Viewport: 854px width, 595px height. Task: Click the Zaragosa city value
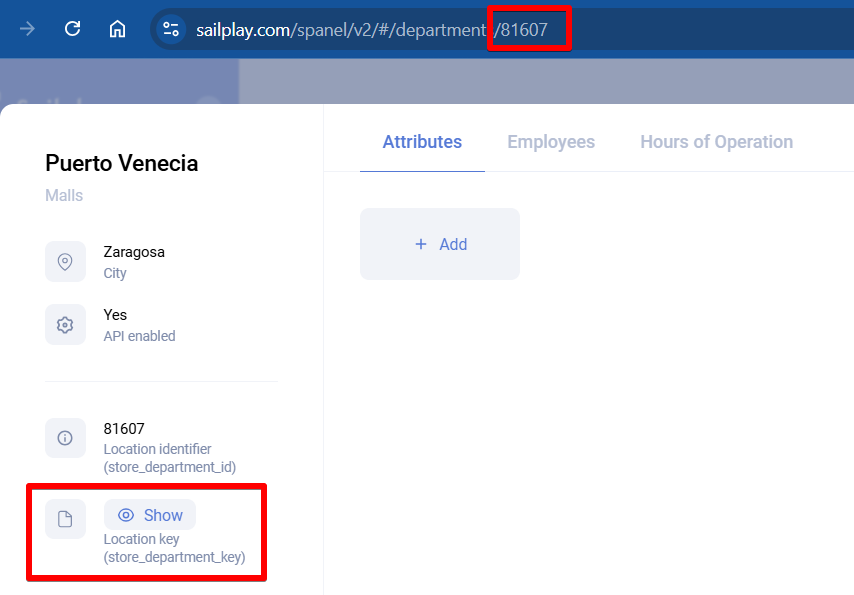[134, 252]
